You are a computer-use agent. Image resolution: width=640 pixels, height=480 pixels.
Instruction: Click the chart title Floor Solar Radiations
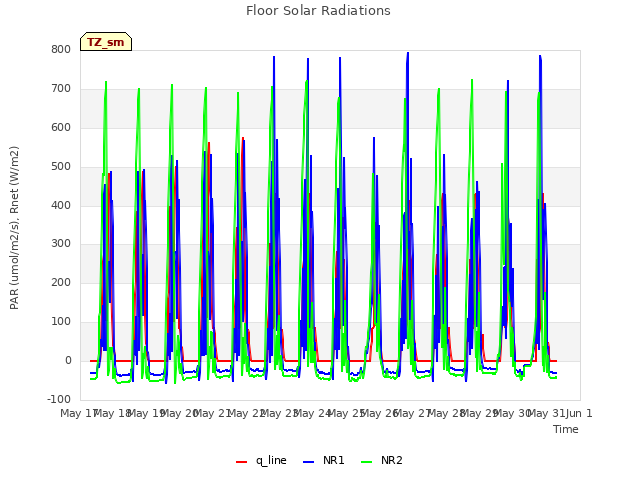click(318, 10)
